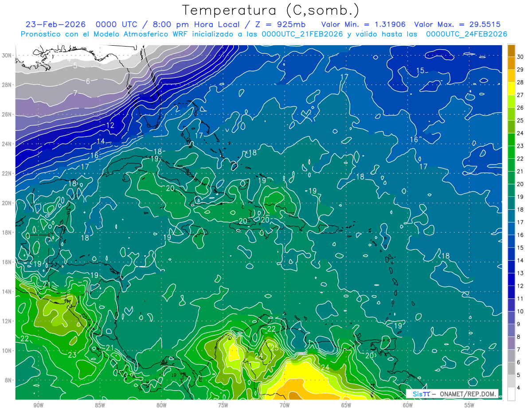Click the latitude axis label "24N"
The image size is (532, 411).
(x=7, y=144)
